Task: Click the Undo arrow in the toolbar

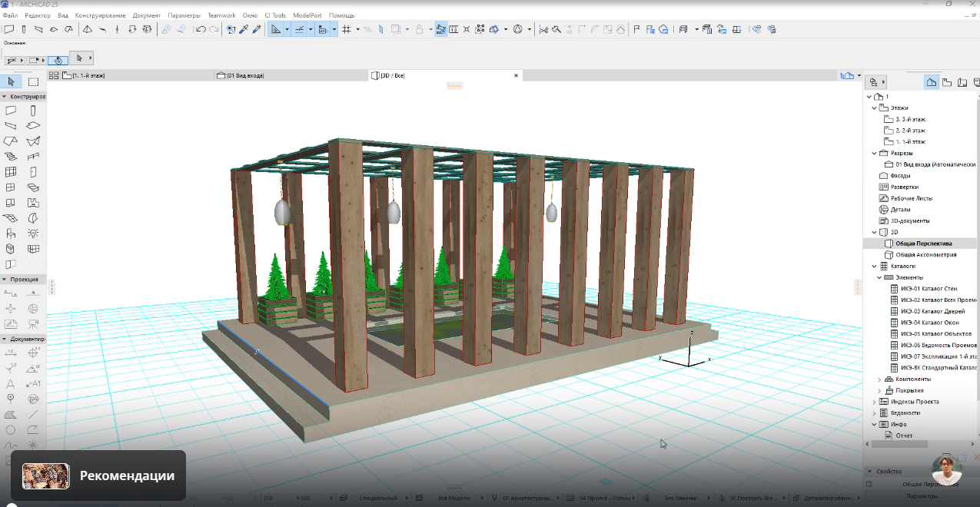Action: tap(201, 29)
